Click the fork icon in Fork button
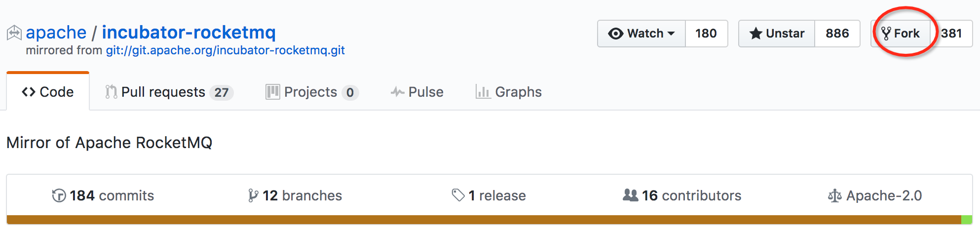980x232 pixels. (x=886, y=34)
